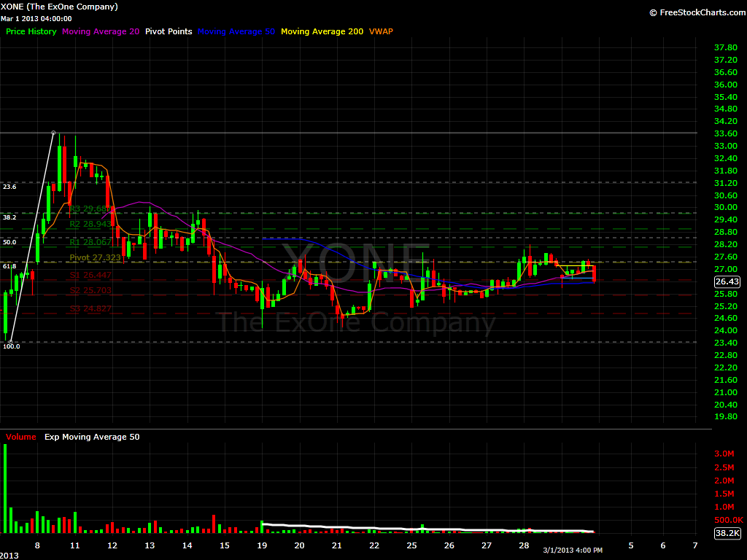Toggle the Volume study label
The width and height of the screenshot is (747, 560).
20,436
